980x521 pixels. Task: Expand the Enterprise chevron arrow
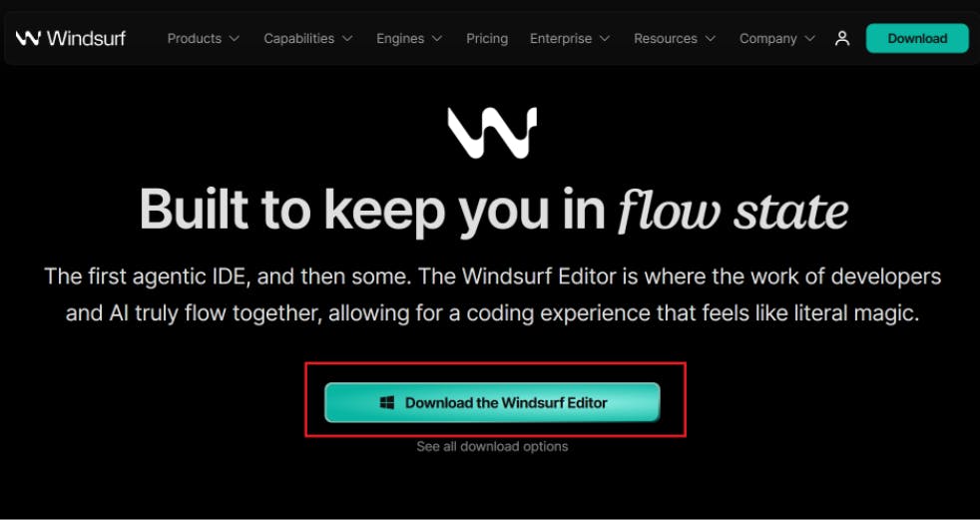(605, 39)
